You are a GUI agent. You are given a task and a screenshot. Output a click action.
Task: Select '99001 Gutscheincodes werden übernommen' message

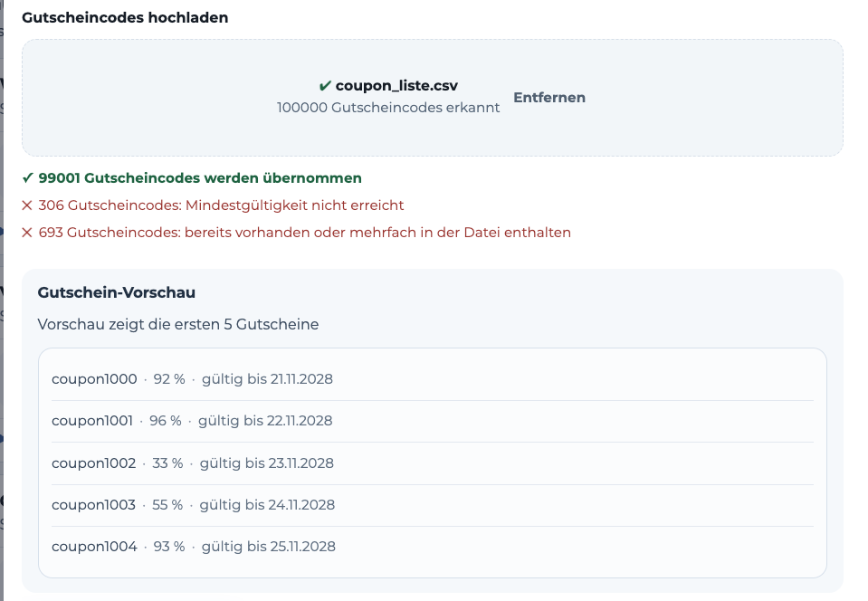[x=200, y=178]
